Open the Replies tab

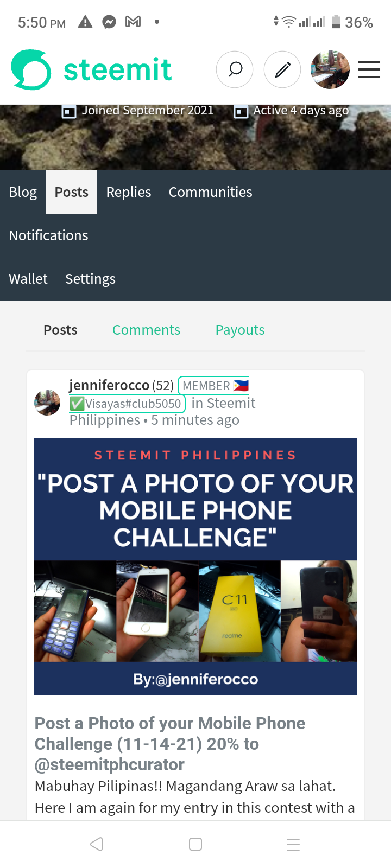pyautogui.click(x=129, y=192)
